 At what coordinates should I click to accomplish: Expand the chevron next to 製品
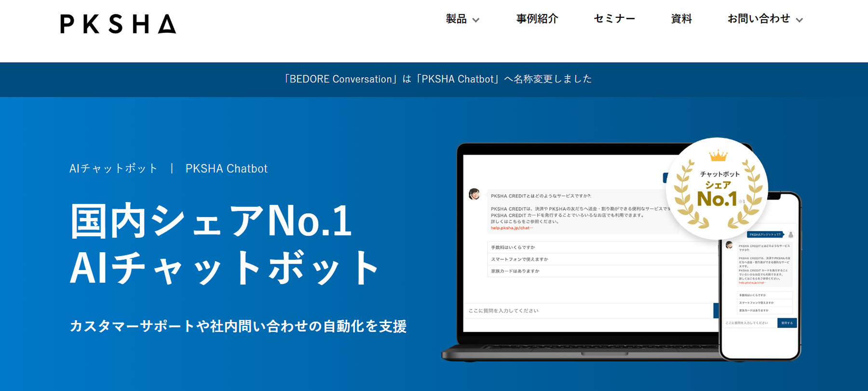(476, 20)
